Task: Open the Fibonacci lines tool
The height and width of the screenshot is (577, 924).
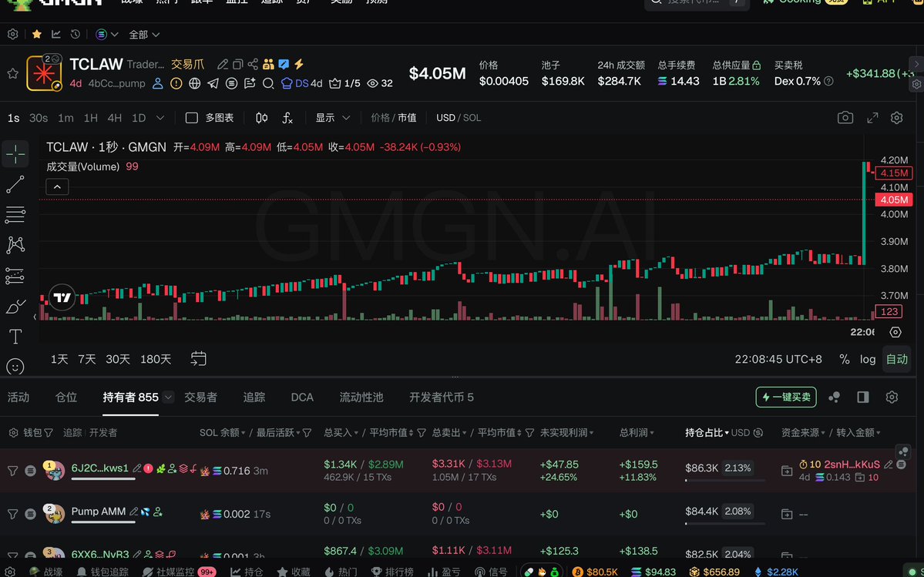Action: [15, 215]
